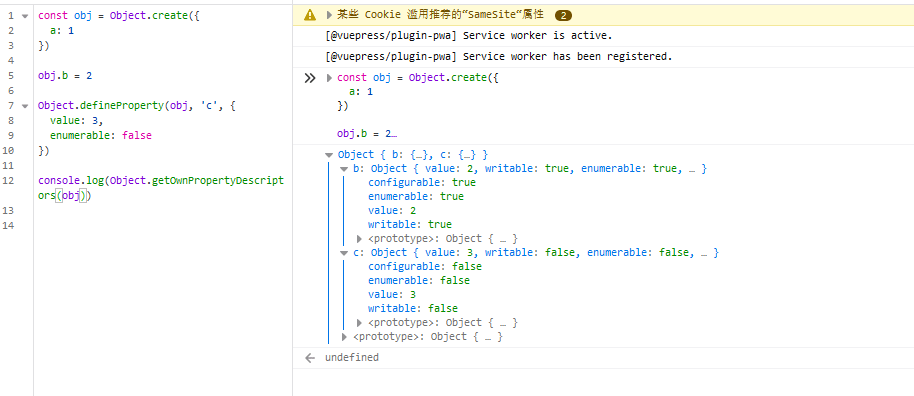This screenshot has width=914, height=396.
Task: Collapse the b: Object descriptor node
Action: coord(344,169)
